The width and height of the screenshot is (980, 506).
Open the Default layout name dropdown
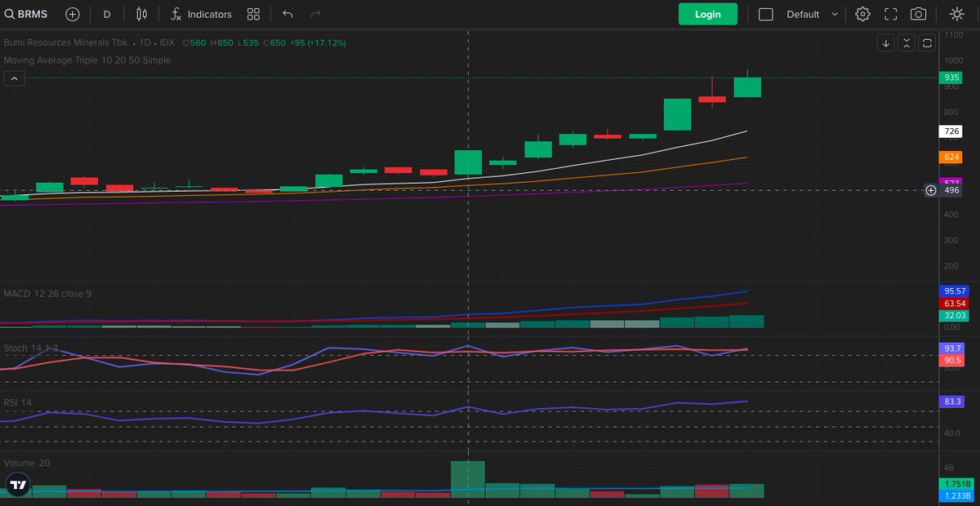point(803,14)
